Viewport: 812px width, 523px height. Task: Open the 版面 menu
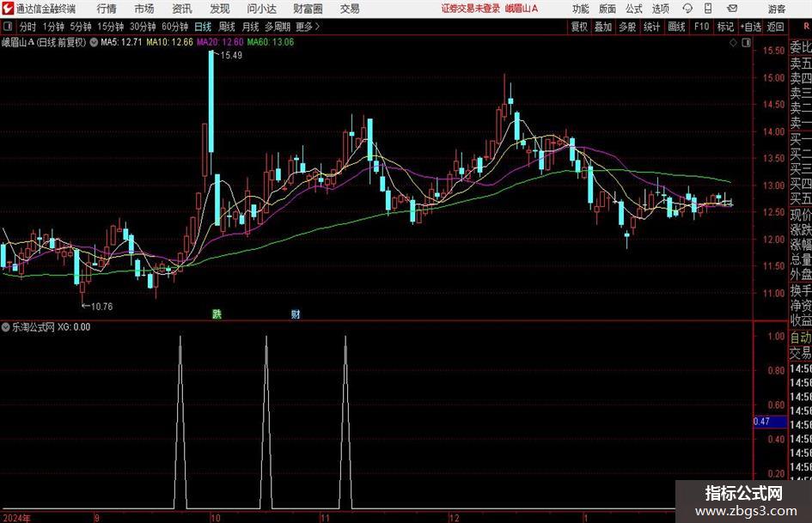(607, 9)
